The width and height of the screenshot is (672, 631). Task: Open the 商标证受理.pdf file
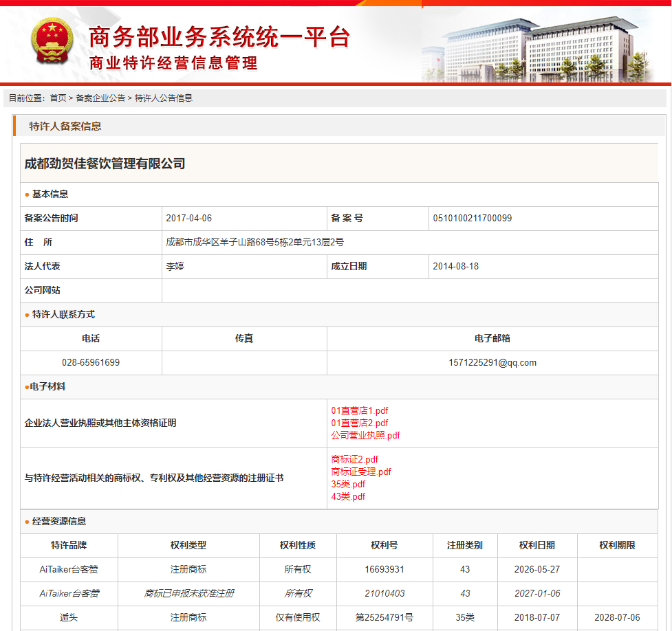pyautogui.click(x=361, y=472)
